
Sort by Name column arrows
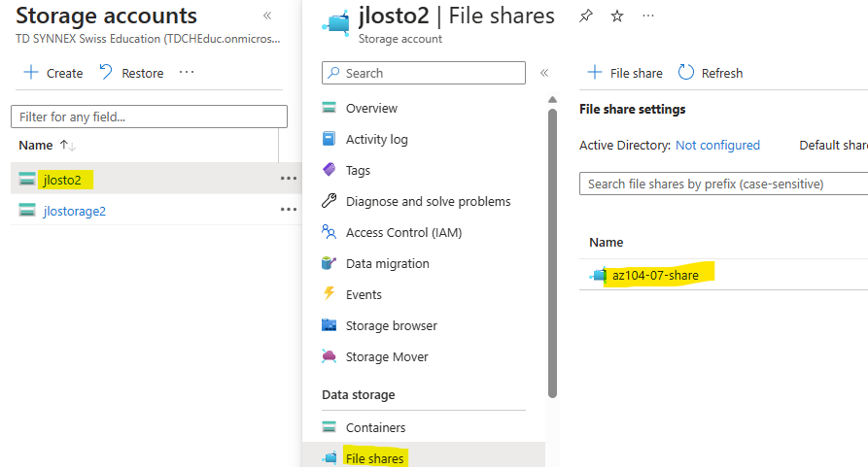click(x=67, y=146)
